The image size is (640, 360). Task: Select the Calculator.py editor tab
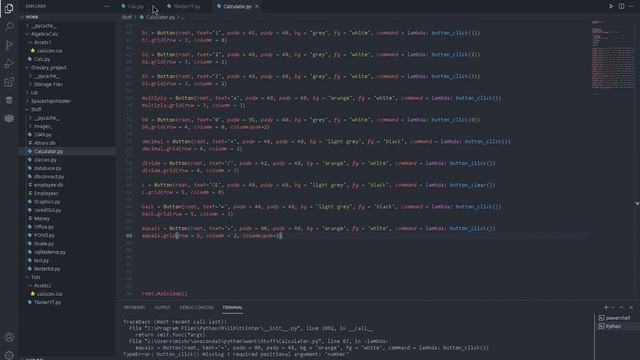pos(237,6)
